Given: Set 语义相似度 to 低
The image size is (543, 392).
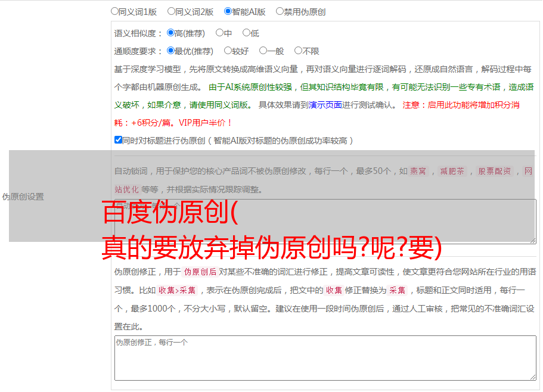Looking at the screenshot, I should click(246, 33).
